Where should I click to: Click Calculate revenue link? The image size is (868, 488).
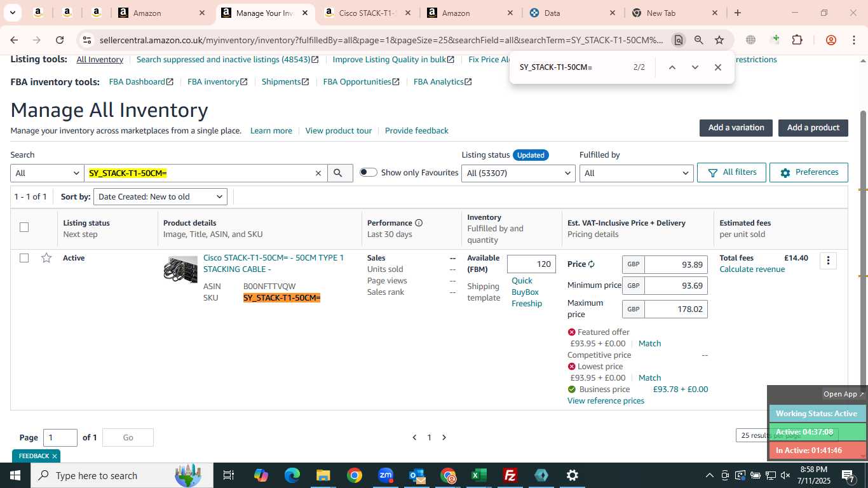752,269
